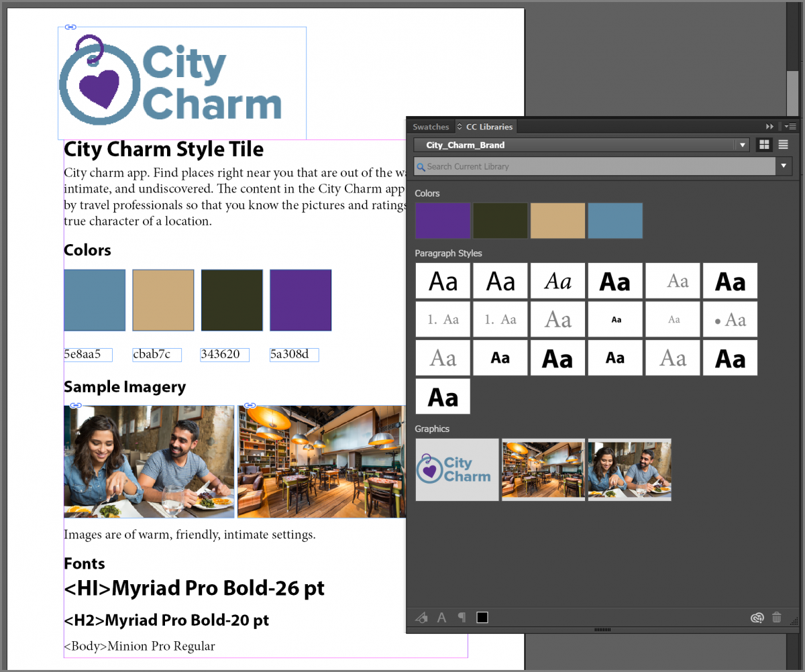Click the link badge on the couple dining photo

76,405
